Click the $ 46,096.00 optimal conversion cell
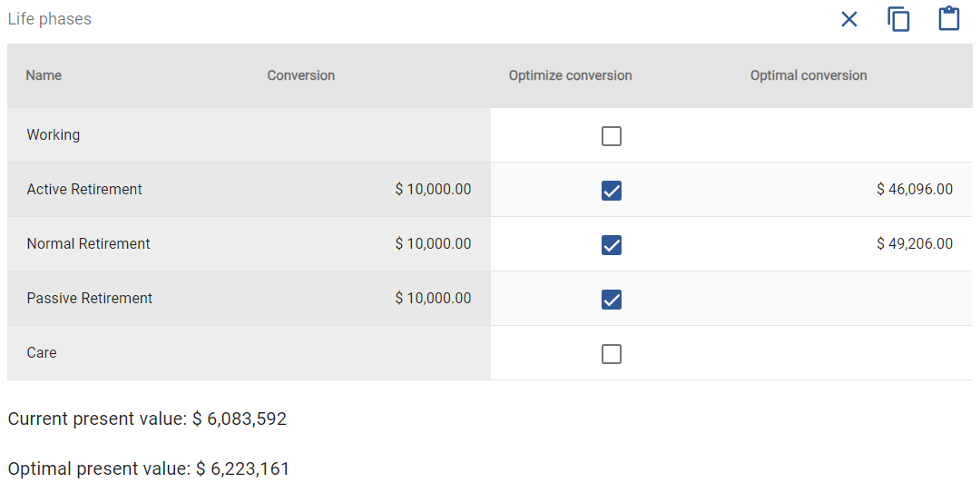The height and width of the screenshot is (483, 980). coord(915,190)
